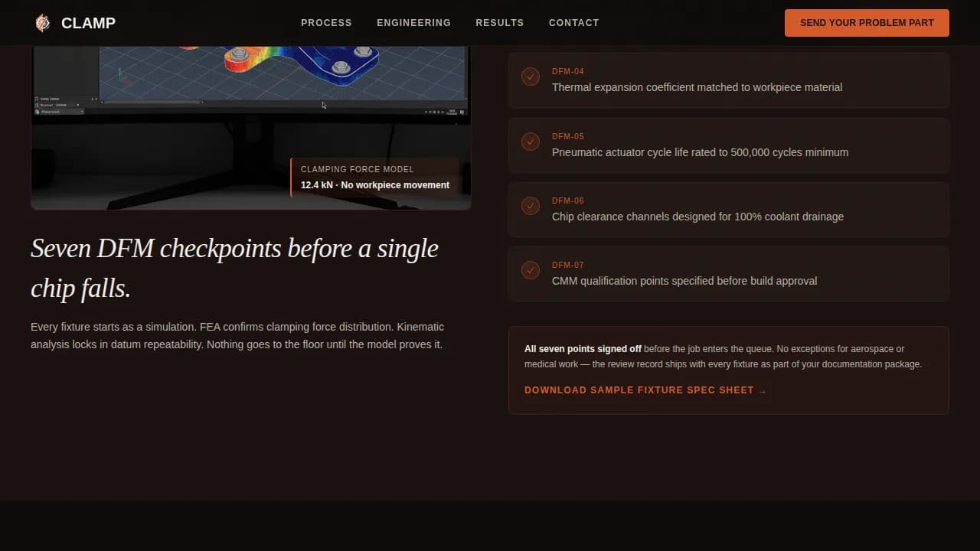This screenshot has width=980, height=551.
Task: Select the DFM-05 pneumatic actuator card
Action: click(727, 145)
